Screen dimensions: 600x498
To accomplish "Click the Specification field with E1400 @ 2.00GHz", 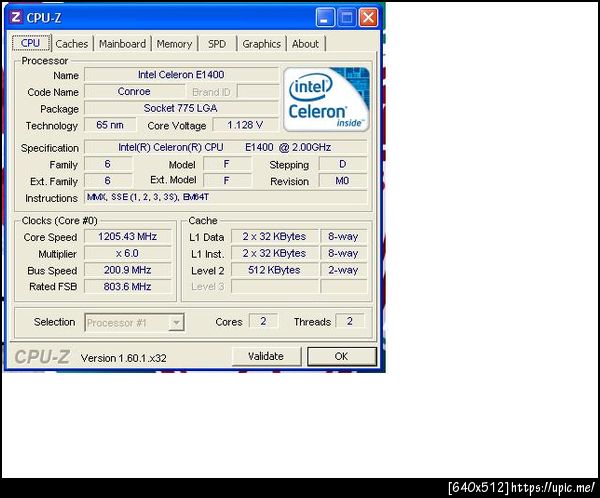I will 225,147.
